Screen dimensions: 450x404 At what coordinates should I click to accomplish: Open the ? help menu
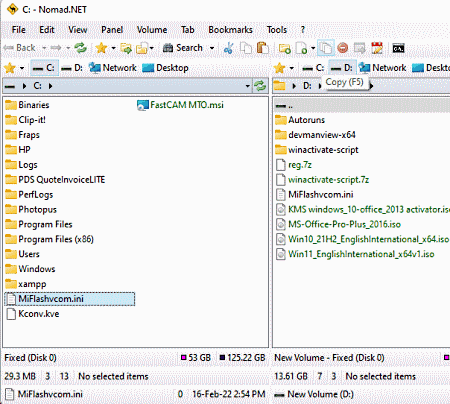pos(303,30)
